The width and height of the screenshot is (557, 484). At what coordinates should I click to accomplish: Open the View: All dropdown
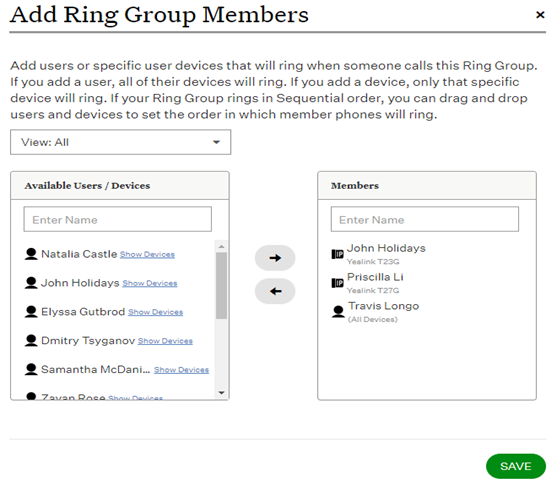[120, 142]
